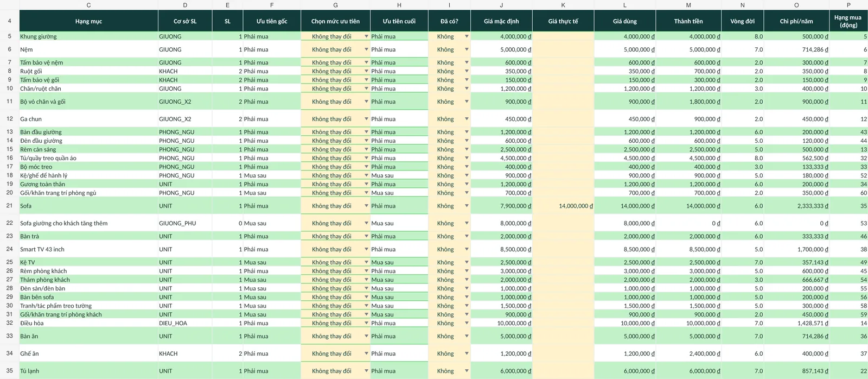The height and width of the screenshot is (379, 868).
Task: Select the 7,900,000 ₫ default price cell
Action: pos(501,206)
